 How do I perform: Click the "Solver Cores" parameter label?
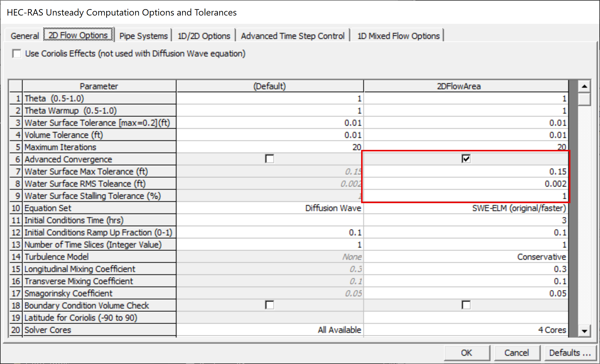pos(48,330)
